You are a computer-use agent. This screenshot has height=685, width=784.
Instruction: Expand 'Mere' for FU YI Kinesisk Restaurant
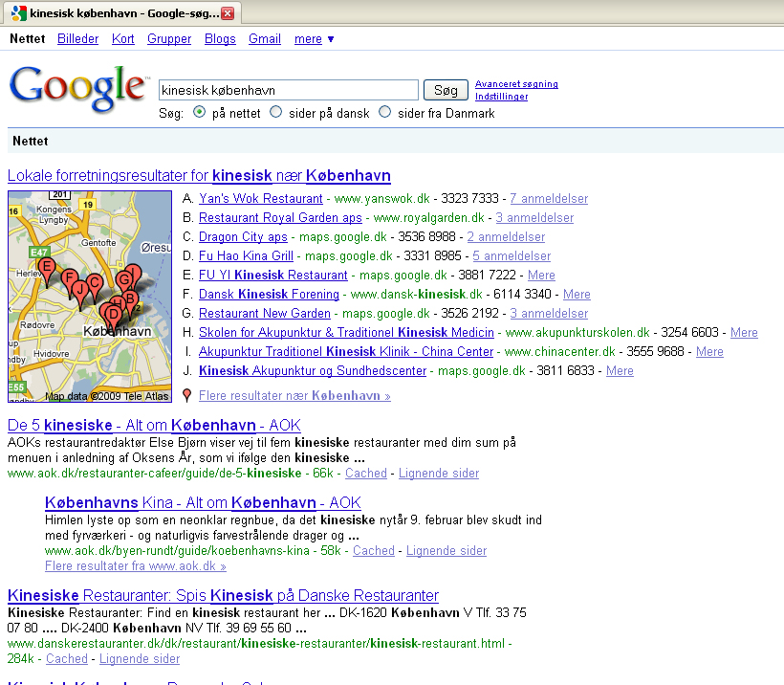point(541,276)
